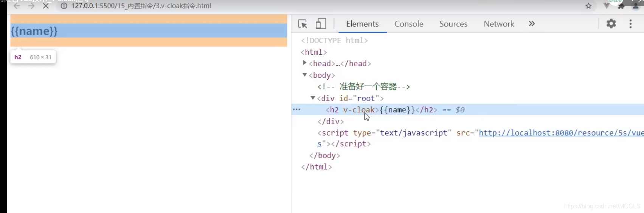
Task: Switch to the Network tab
Action: (499, 24)
